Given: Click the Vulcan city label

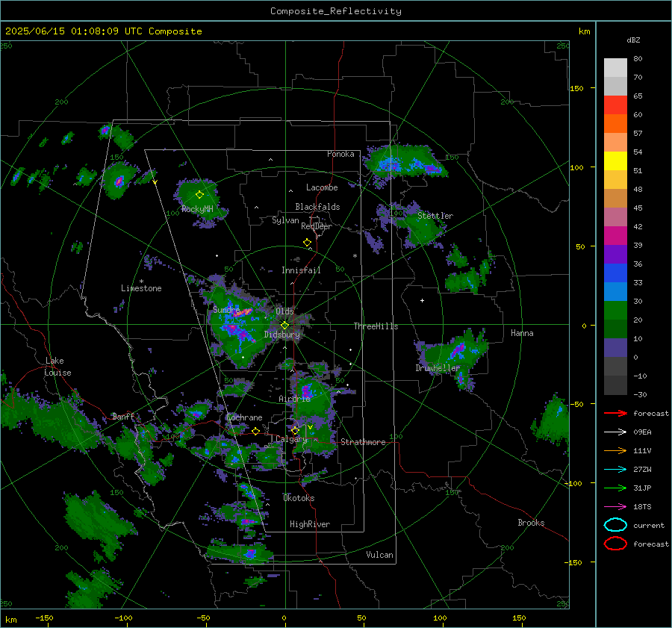Looking at the screenshot, I should pyautogui.click(x=380, y=555).
